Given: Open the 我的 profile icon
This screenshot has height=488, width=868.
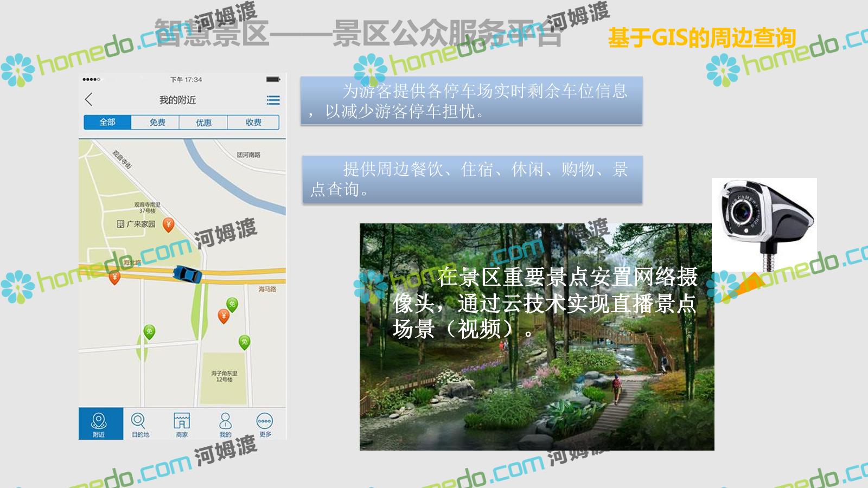Looking at the screenshot, I should coord(225,423).
